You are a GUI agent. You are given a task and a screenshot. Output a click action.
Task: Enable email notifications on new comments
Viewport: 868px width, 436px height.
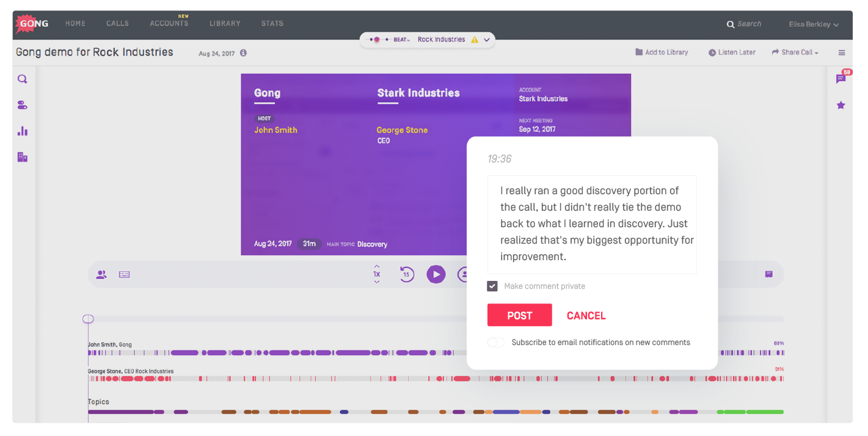coord(496,342)
